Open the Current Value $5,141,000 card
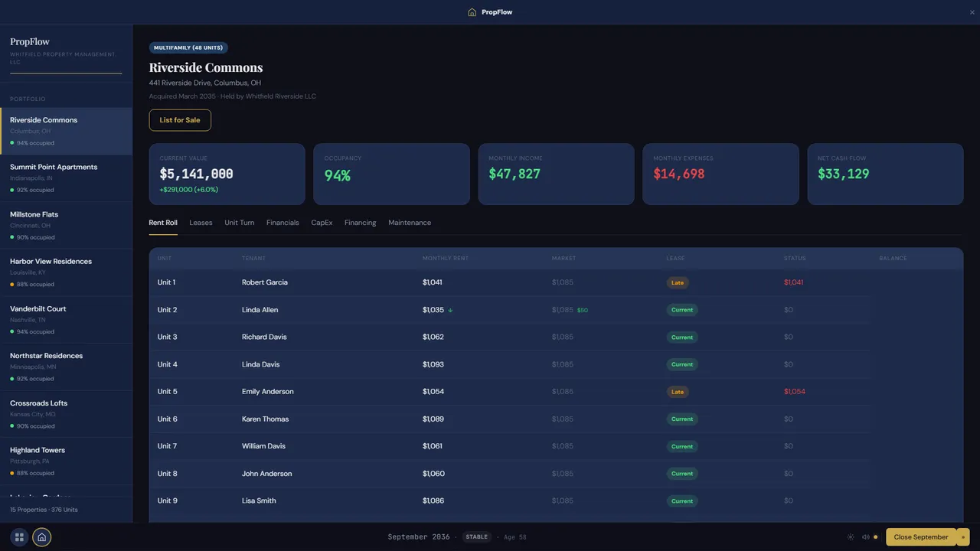980x551 pixels. click(227, 174)
